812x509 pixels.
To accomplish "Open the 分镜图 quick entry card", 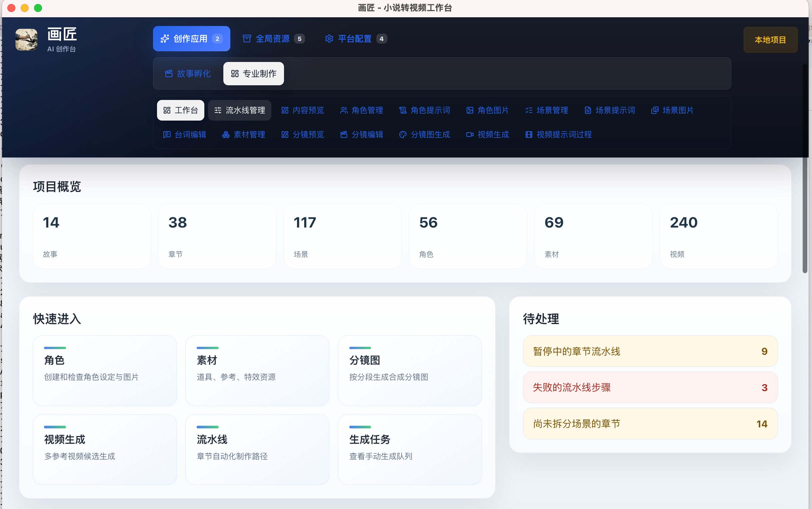I will [x=410, y=371].
